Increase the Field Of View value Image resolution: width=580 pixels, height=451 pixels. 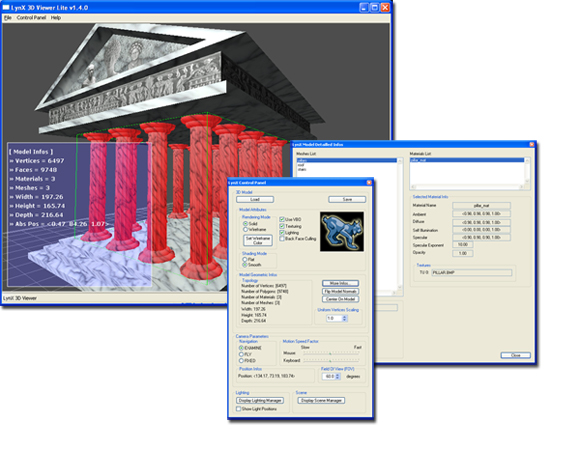(338, 375)
